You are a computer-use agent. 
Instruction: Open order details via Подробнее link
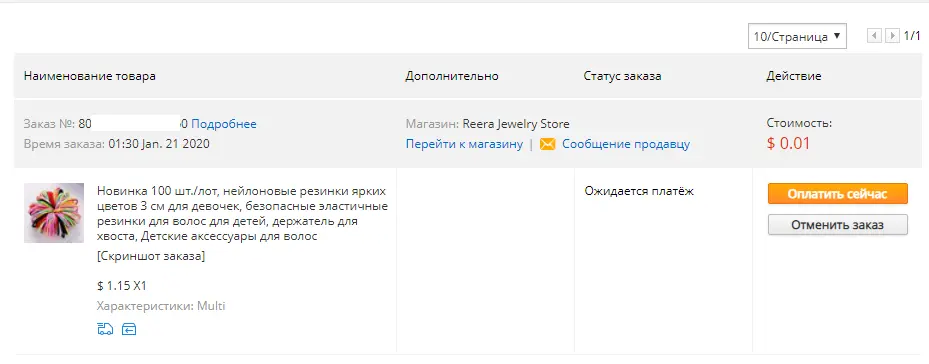tap(224, 124)
